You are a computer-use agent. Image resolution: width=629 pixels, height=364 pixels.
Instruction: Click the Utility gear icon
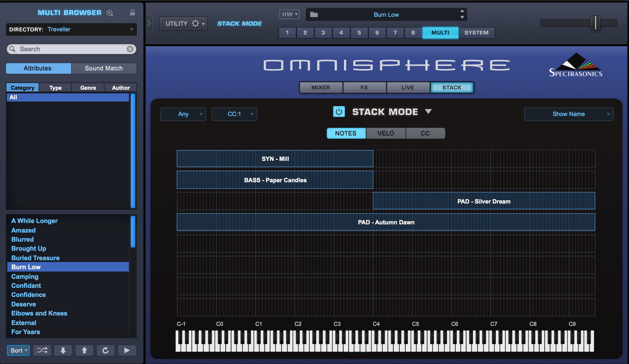point(195,23)
